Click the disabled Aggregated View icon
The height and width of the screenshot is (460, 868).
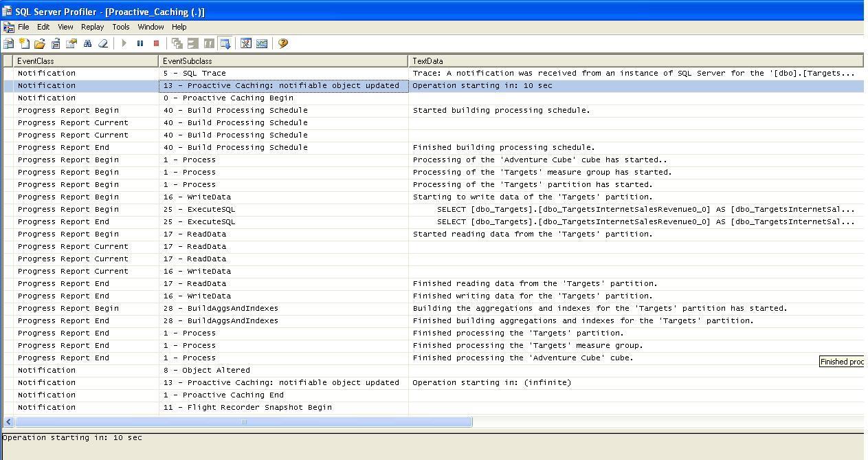click(x=193, y=43)
